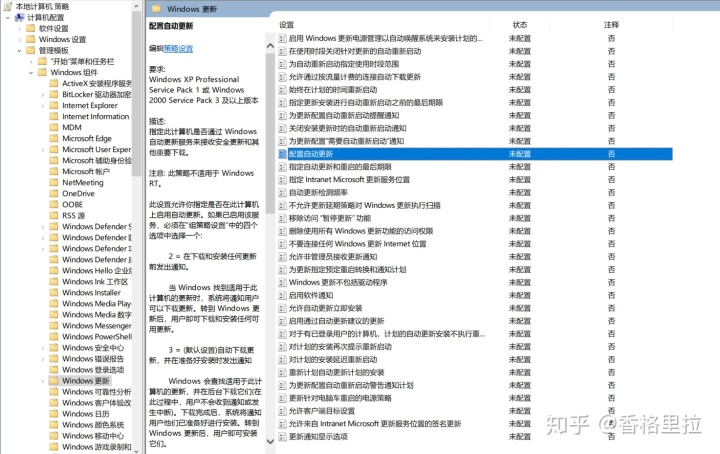Expand the "开始"菜单和任务栏 node

(x=31, y=62)
